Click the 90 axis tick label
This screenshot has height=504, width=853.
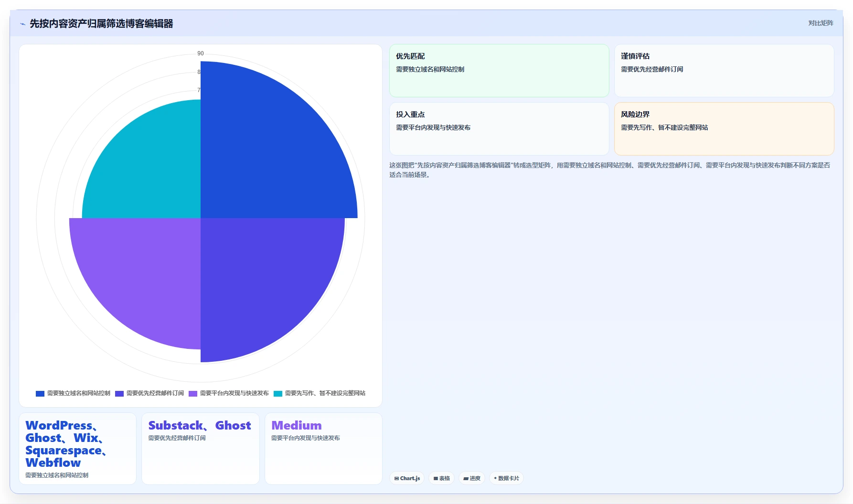(201, 53)
